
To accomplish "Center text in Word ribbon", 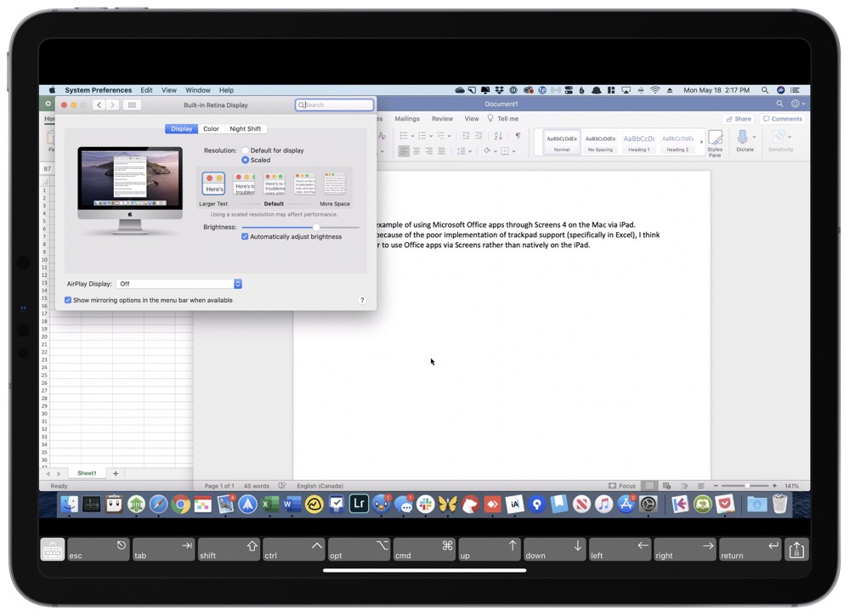I will [416, 151].
